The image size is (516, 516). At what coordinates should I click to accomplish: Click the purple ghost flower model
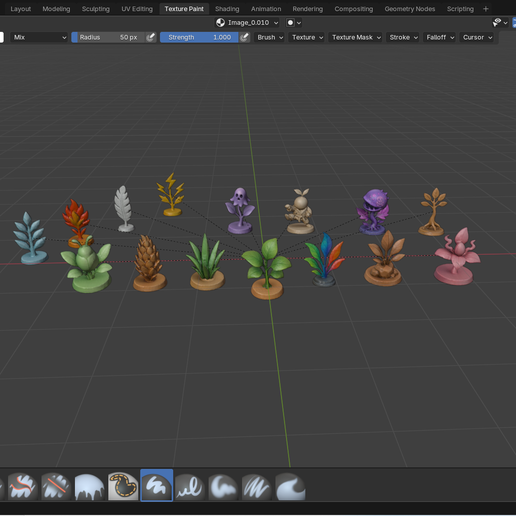(x=240, y=211)
